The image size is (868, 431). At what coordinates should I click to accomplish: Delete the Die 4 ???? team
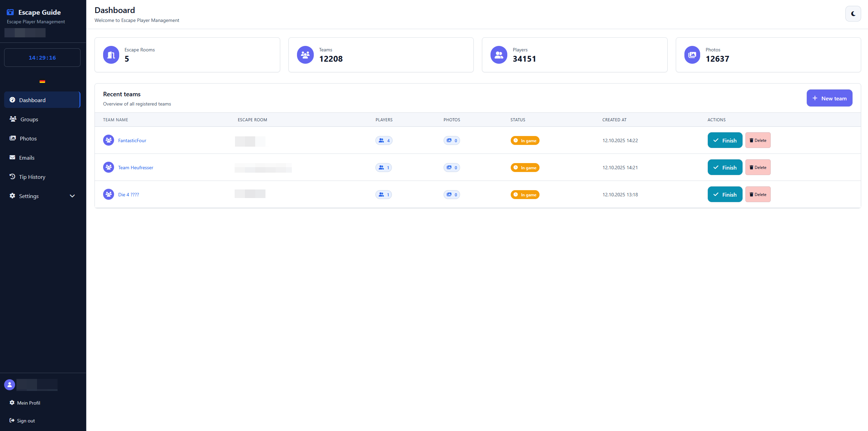click(758, 194)
